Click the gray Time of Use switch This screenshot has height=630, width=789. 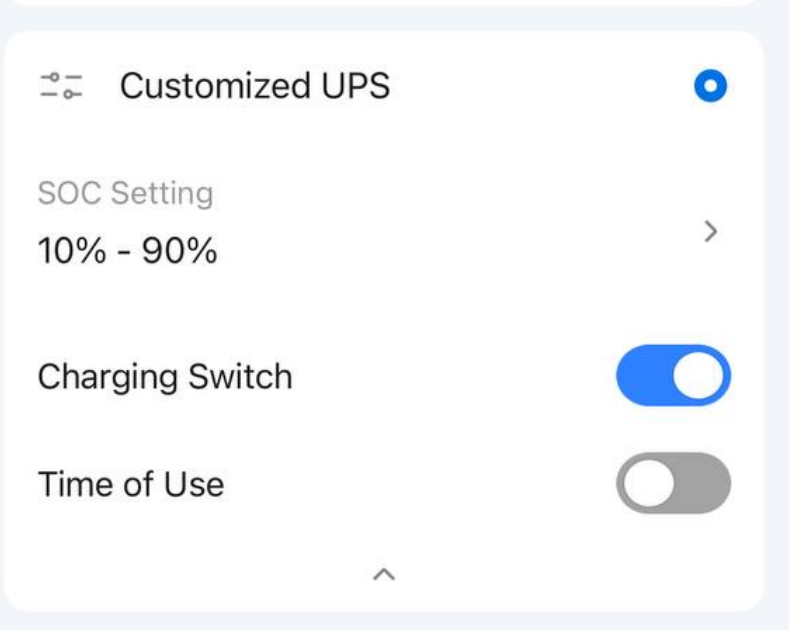pyautogui.click(x=673, y=483)
